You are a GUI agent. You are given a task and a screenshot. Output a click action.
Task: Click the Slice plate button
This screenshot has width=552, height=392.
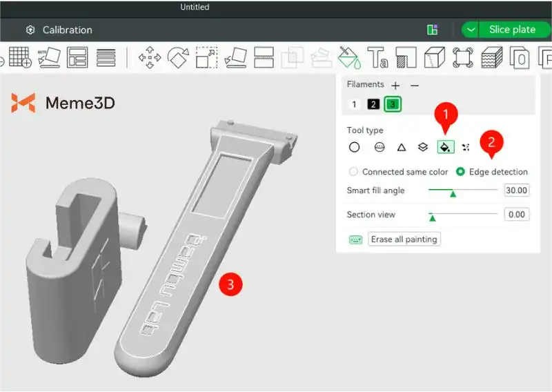point(512,30)
